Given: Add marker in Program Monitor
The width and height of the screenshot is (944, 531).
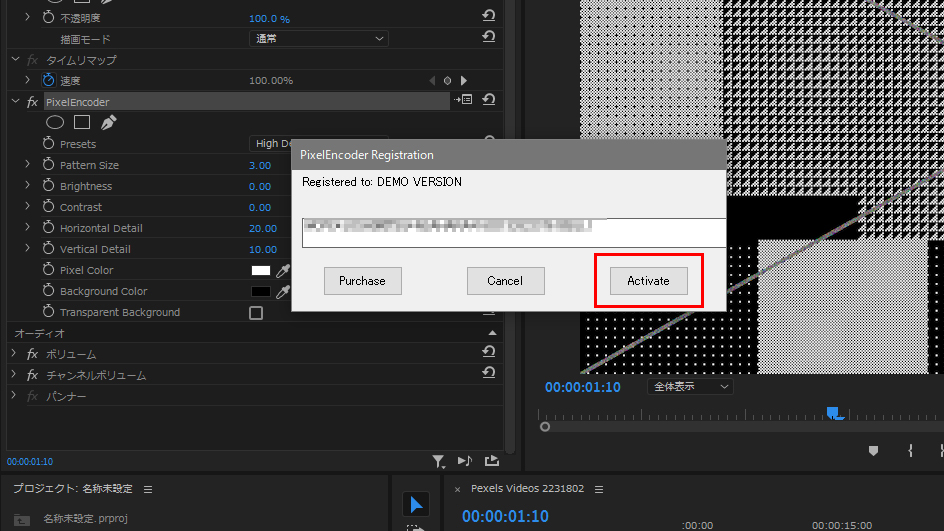Looking at the screenshot, I should click(873, 450).
